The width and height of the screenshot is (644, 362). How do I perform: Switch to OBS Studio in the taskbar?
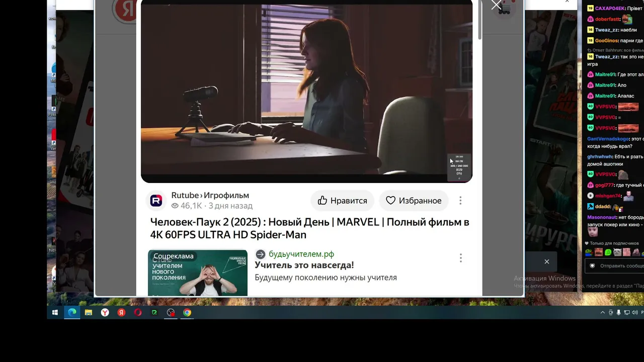(171, 312)
